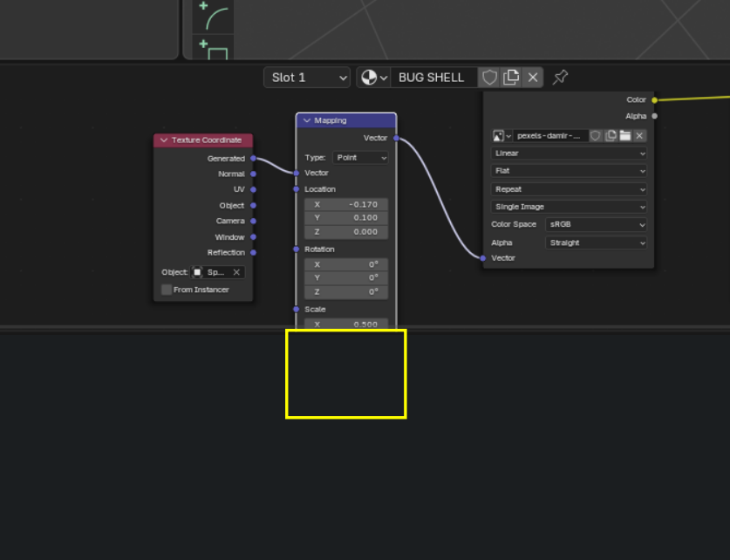This screenshot has width=730, height=560.
Task: Click the Mapping Location input socket
Action: [296, 189]
